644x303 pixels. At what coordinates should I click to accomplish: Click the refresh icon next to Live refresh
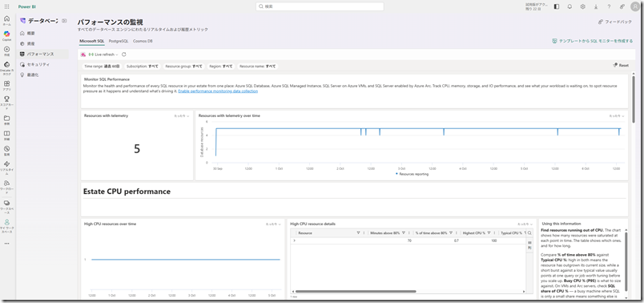click(124, 55)
